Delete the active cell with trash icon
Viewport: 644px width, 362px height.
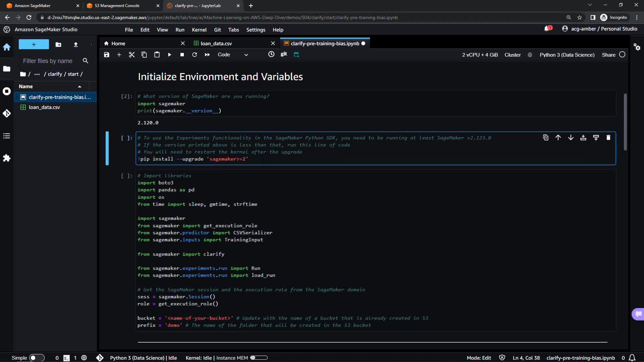[608, 138]
